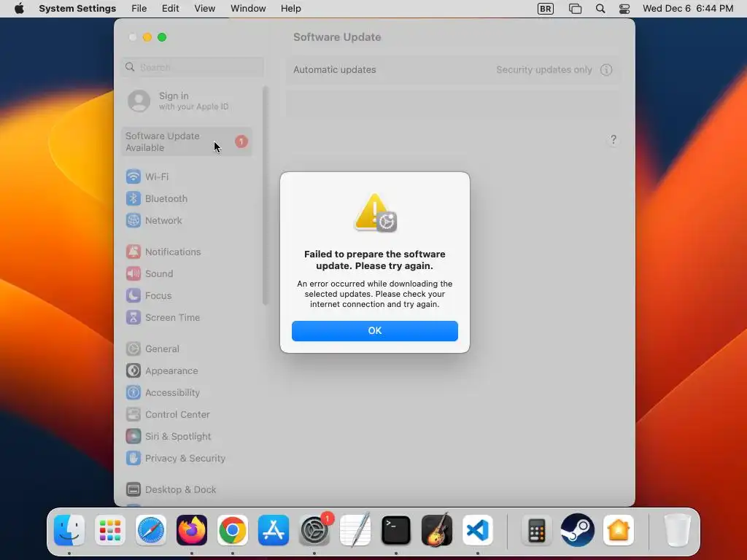
Task: Open Trash from the Dock
Action: pos(677,530)
